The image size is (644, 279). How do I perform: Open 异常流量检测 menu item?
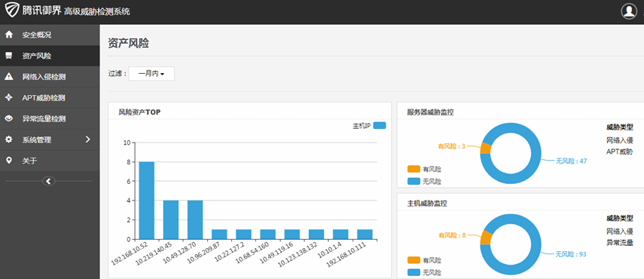tap(50, 118)
